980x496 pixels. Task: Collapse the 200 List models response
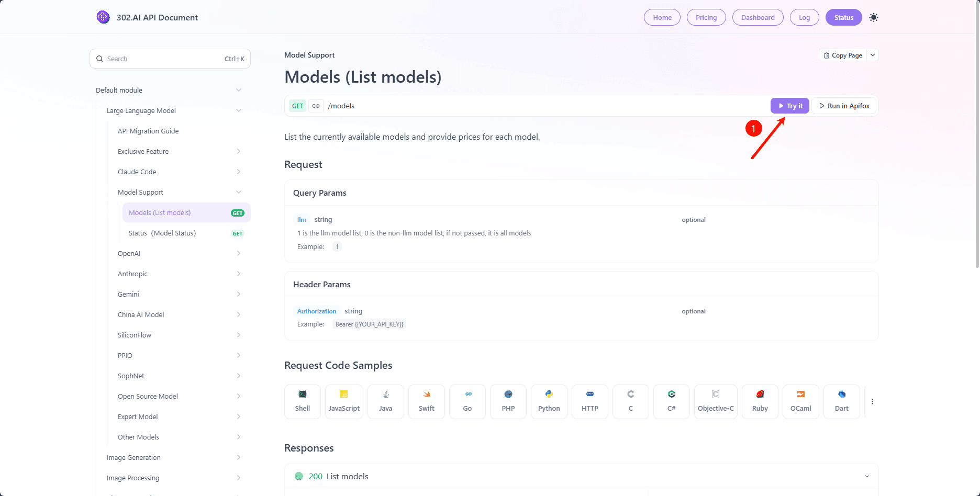tap(867, 477)
